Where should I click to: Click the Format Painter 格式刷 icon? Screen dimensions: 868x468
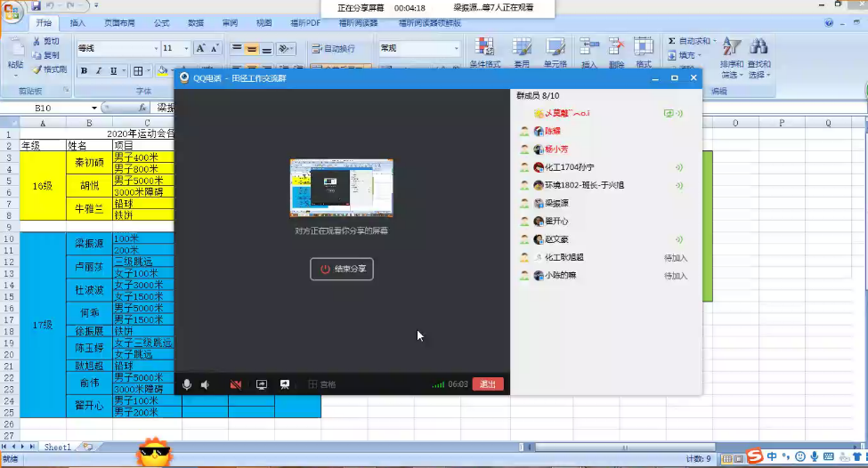click(49, 69)
